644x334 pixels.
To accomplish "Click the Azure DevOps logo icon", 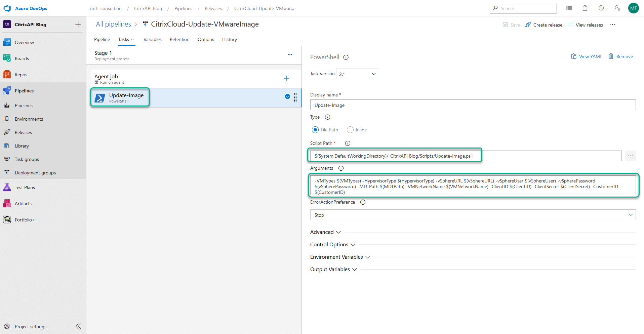I will [7, 8].
